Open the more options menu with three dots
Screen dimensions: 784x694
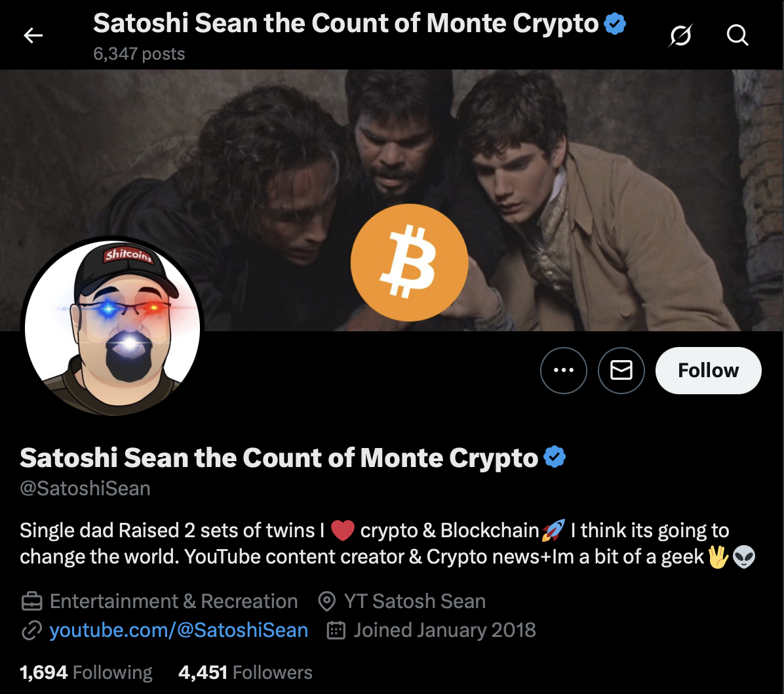click(564, 370)
